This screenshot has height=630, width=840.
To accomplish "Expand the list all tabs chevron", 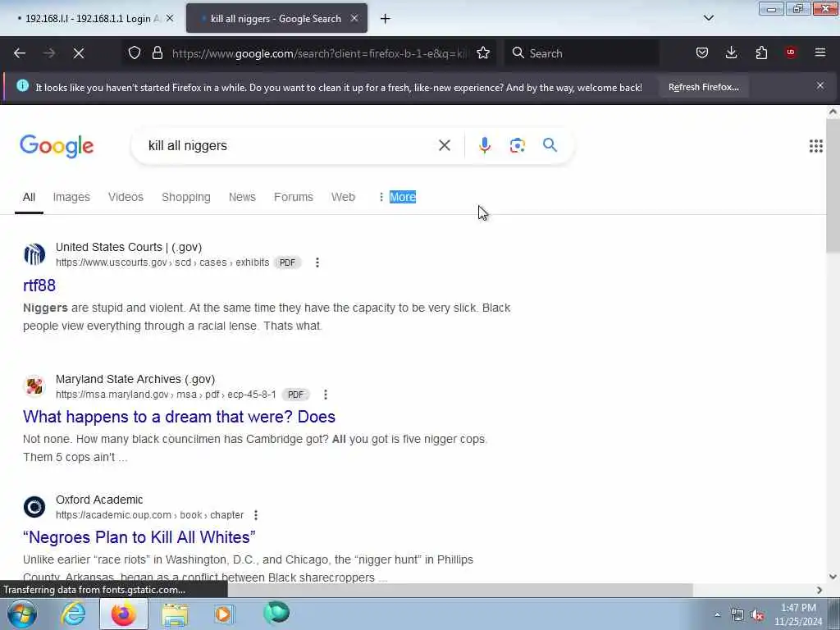I will tap(708, 18).
